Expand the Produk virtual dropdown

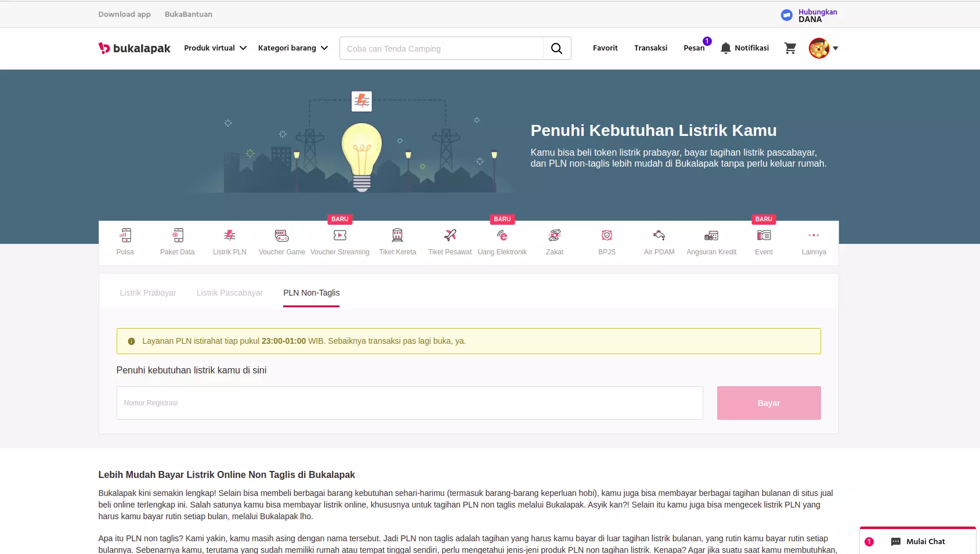point(215,48)
